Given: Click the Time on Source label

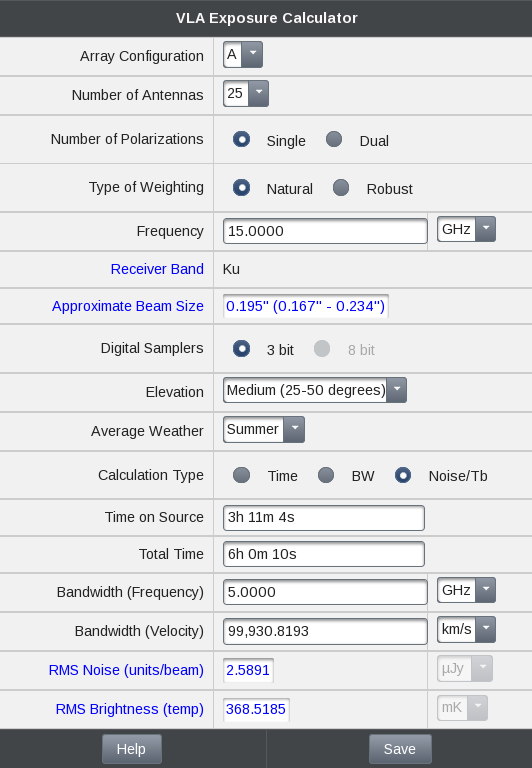Looking at the screenshot, I should (x=154, y=517).
